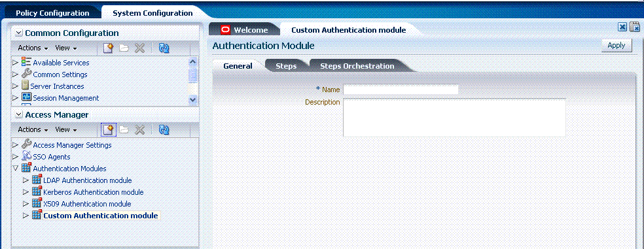This screenshot has height=249, width=644.
Task: Expand the X509 Authentication module node
Action: [x=26, y=203]
